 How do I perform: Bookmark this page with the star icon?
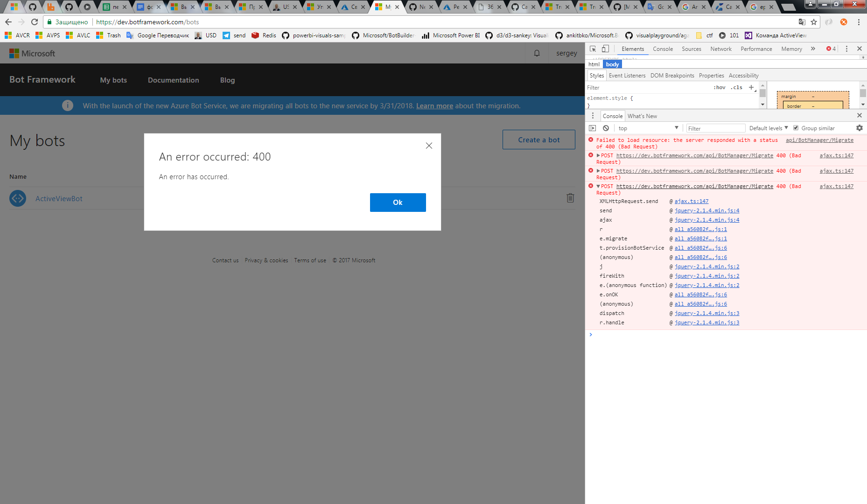coord(813,22)
